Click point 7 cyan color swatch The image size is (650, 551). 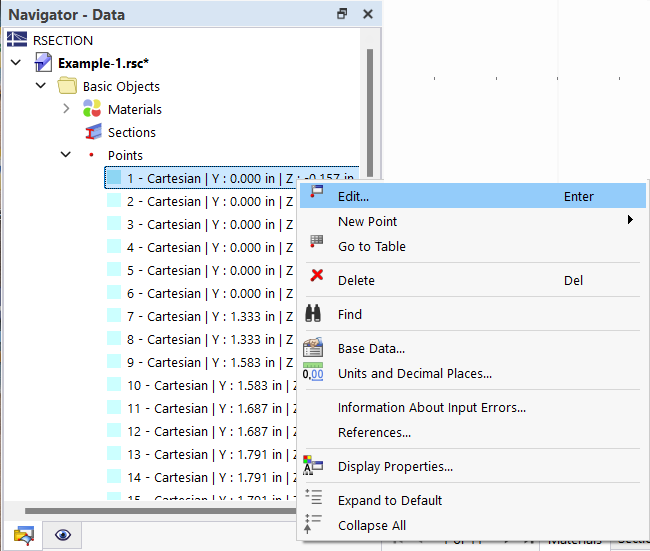[114, 315]
